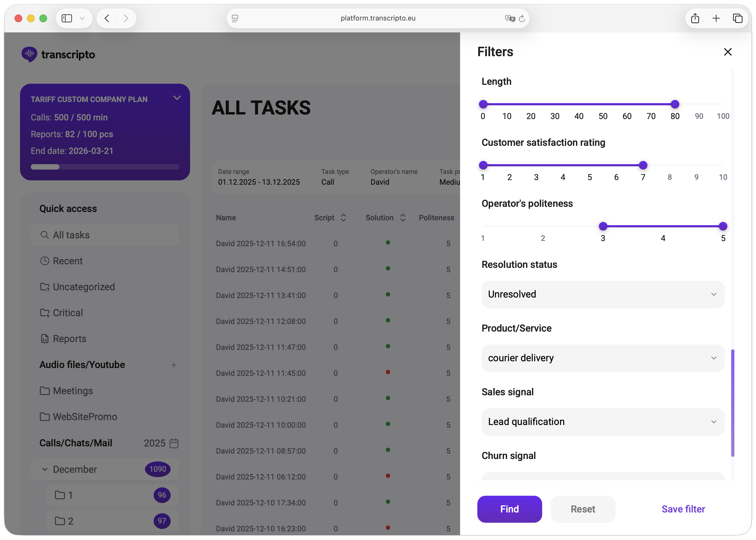Viewport: 756px width, 540px height.
Task: Open the Reports section in Quick access
Action: 69,339
